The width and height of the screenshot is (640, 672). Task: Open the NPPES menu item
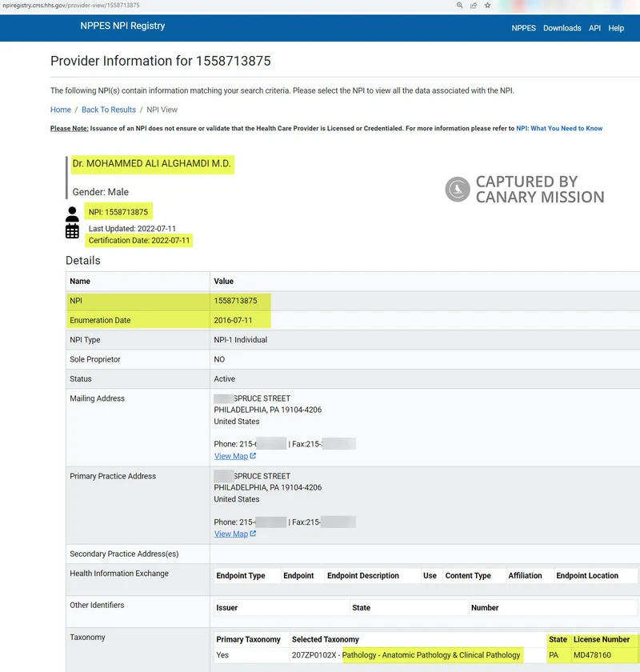coord(523,27)
